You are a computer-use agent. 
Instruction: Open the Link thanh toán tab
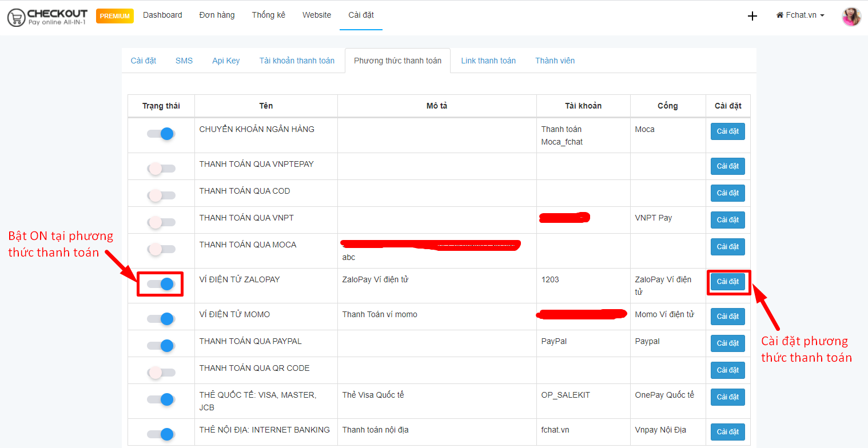click(488, 61)
